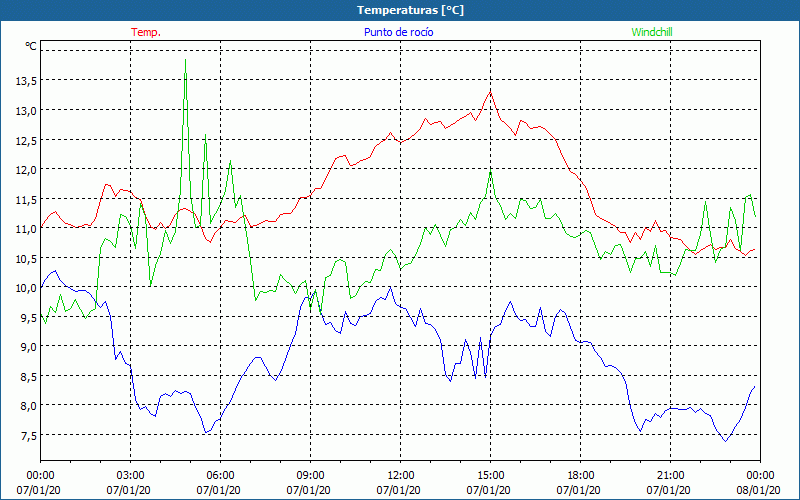The width and height of the screenshot is (800, 500).
Task: Click the 09:00 time axis label
Action: tap(310, 475)
